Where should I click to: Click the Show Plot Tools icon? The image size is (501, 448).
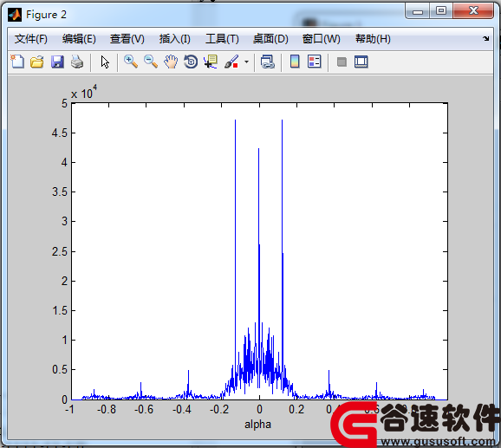361,62
